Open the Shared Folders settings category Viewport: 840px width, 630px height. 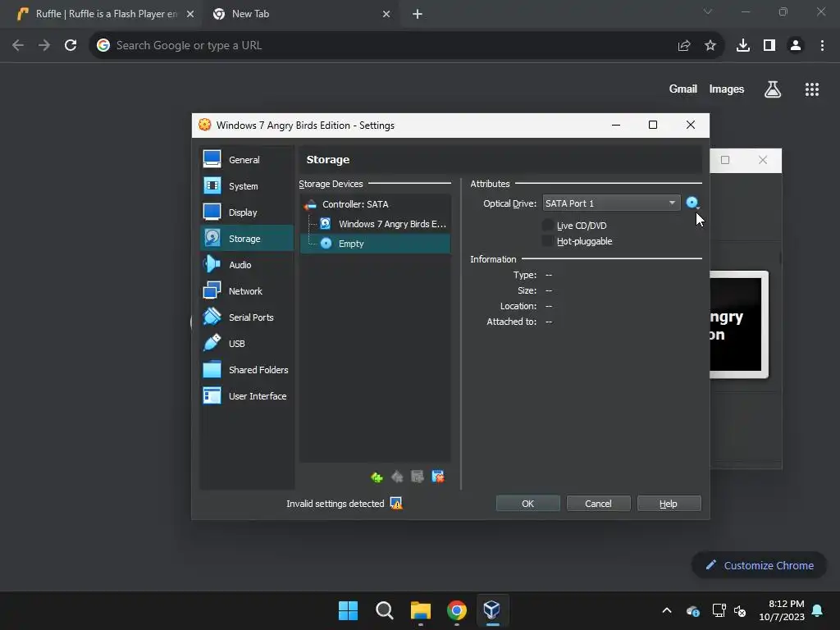point(246,370)
